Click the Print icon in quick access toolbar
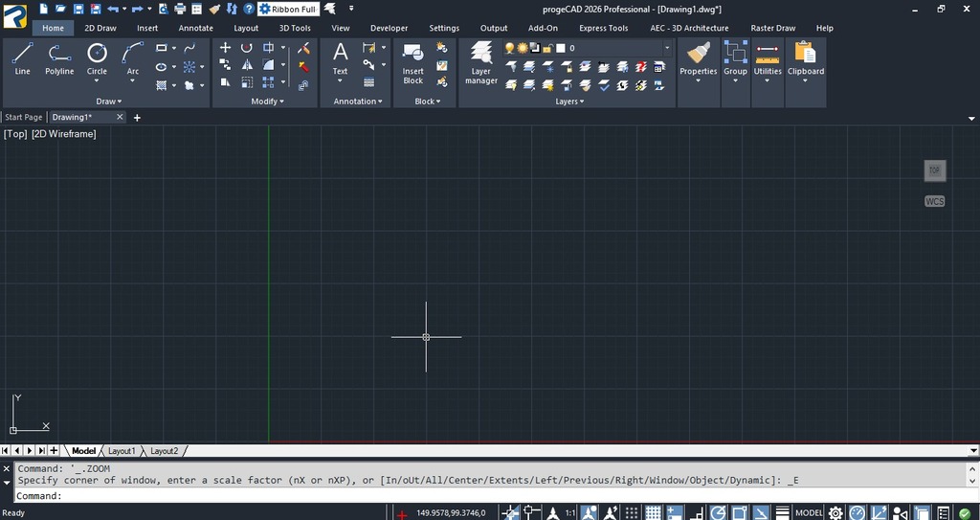The width and height of the screenshot is (980, 520). [x=179, y=9]
